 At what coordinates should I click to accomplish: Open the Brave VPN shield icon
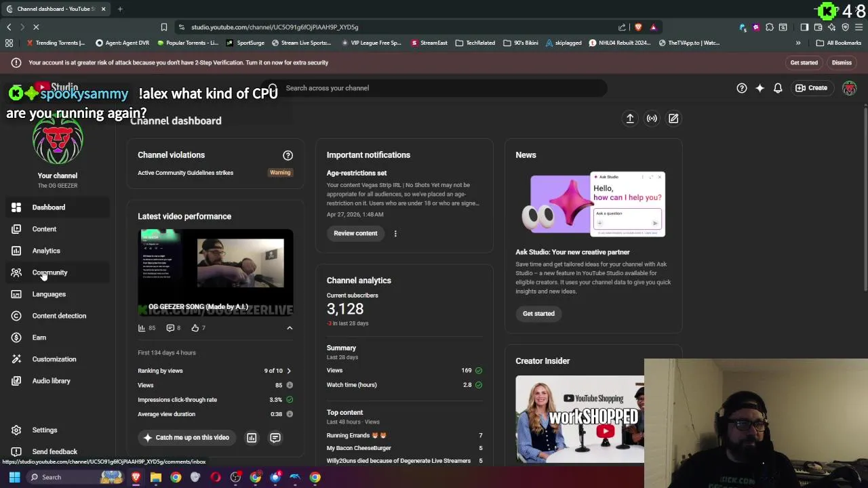(x=845, y=27)
